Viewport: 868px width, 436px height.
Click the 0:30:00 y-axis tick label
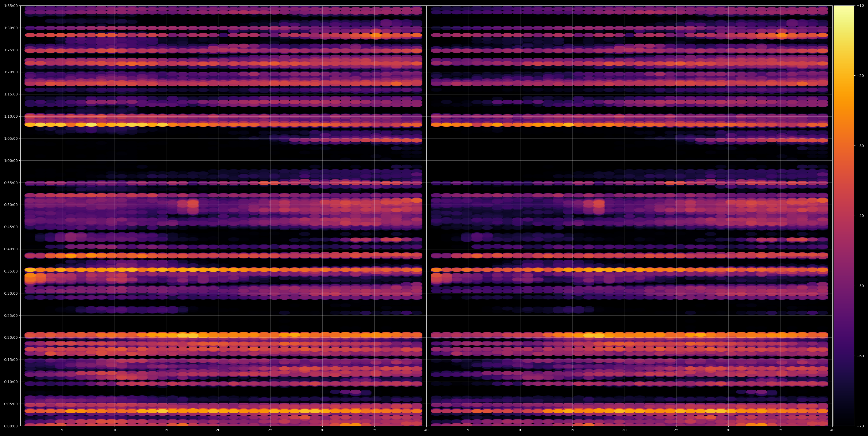click(x=11, y=293)
